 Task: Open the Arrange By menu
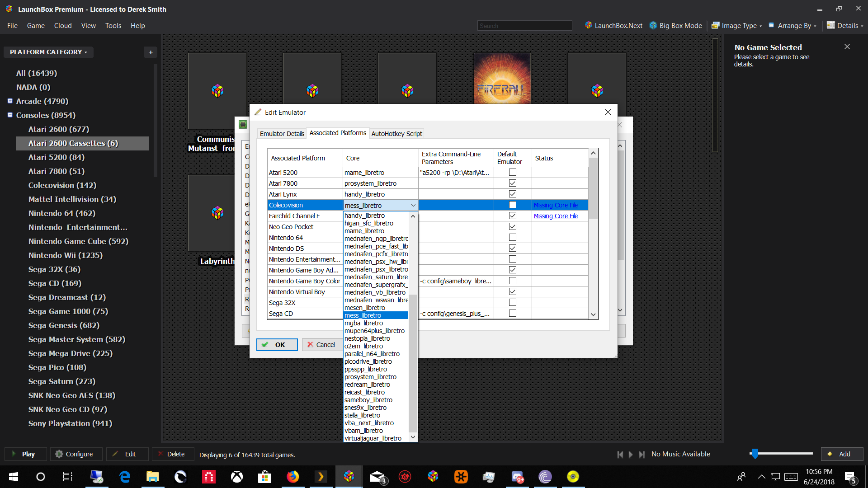(793, 26)
